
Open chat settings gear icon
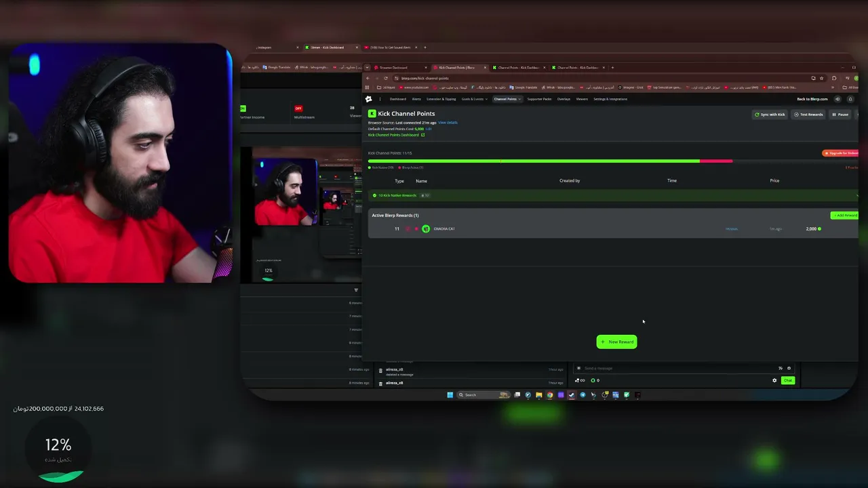coord(774,380)
